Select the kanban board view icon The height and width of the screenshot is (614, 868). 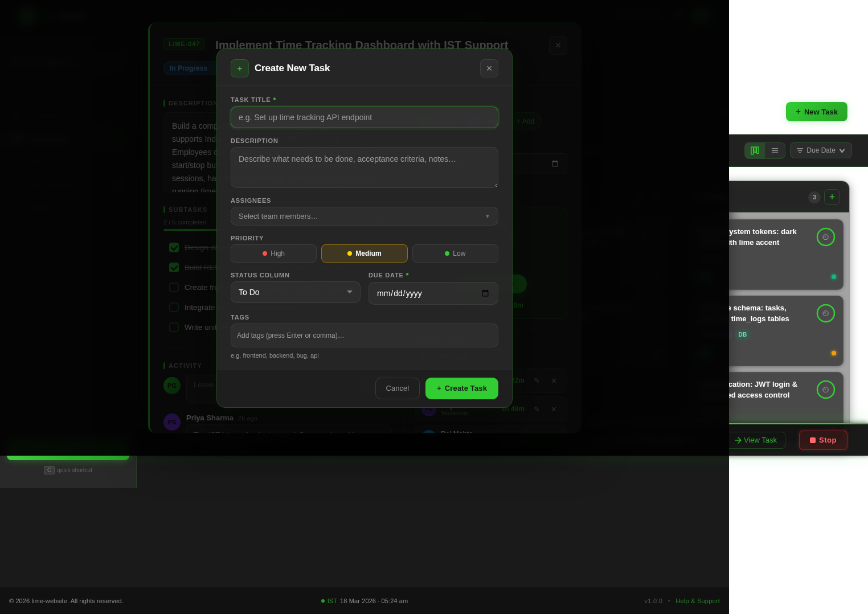click(x=755, y=150)
